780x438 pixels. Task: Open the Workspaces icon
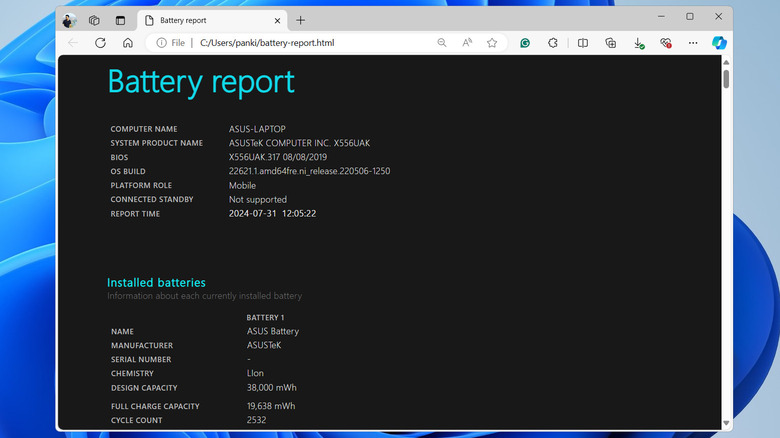(94, 20)
